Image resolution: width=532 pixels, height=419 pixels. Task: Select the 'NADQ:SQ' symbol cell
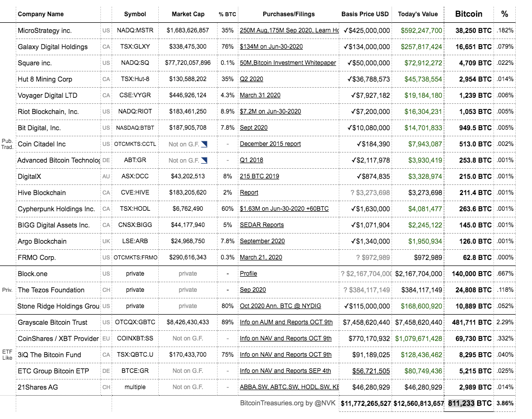click(x=135, y=63)
